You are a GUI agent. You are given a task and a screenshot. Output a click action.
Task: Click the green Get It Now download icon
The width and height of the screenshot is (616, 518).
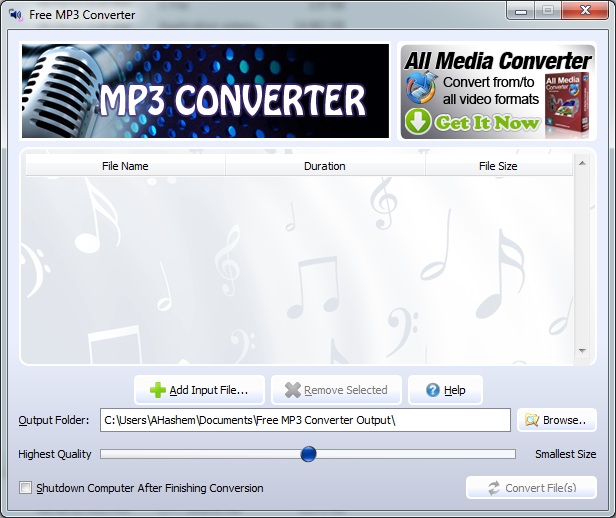point(418,122)
